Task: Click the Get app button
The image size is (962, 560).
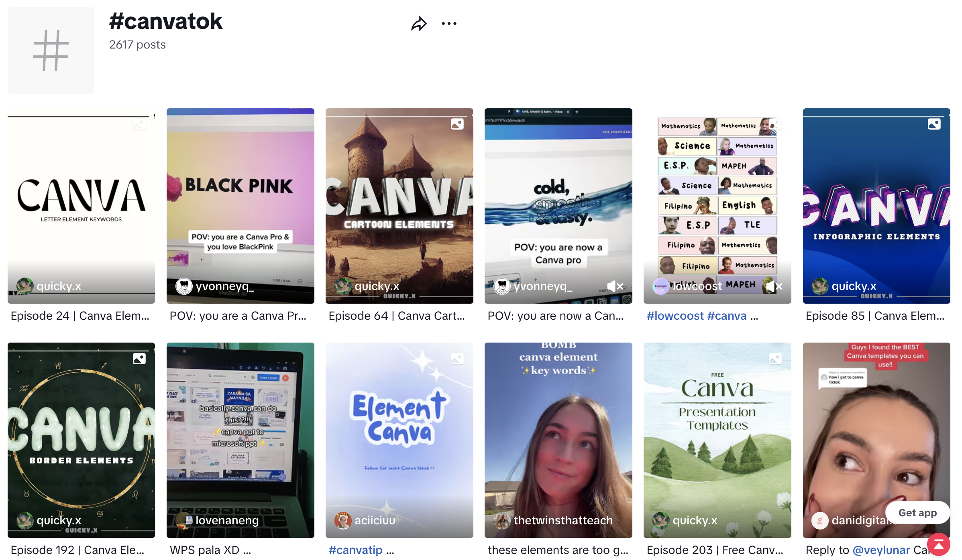Action: tap(917, 513)
